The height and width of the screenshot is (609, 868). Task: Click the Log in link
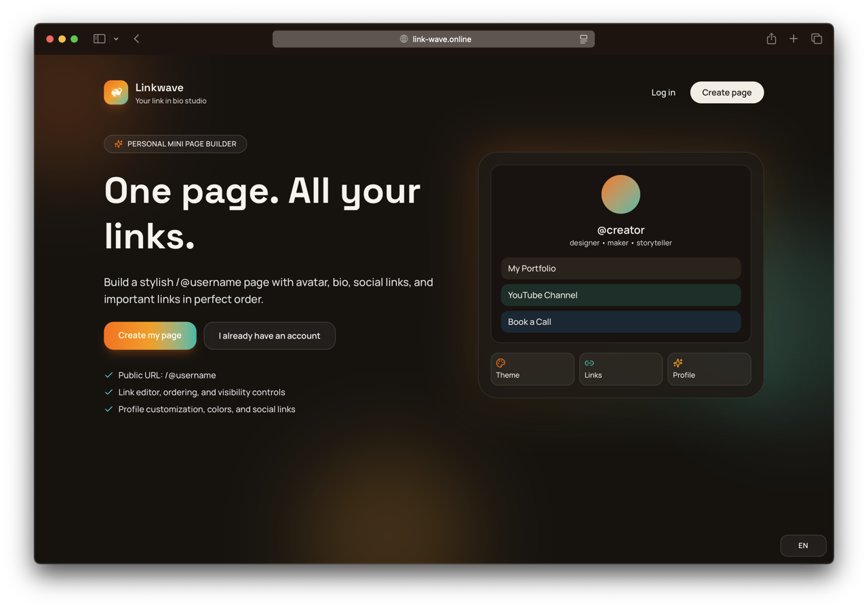[x=663, y=92]
